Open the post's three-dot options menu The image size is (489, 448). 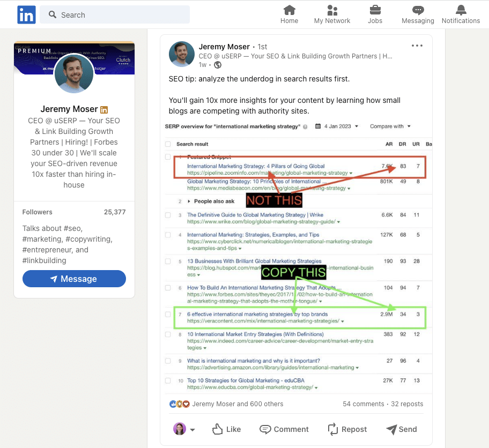coord(417,46)
